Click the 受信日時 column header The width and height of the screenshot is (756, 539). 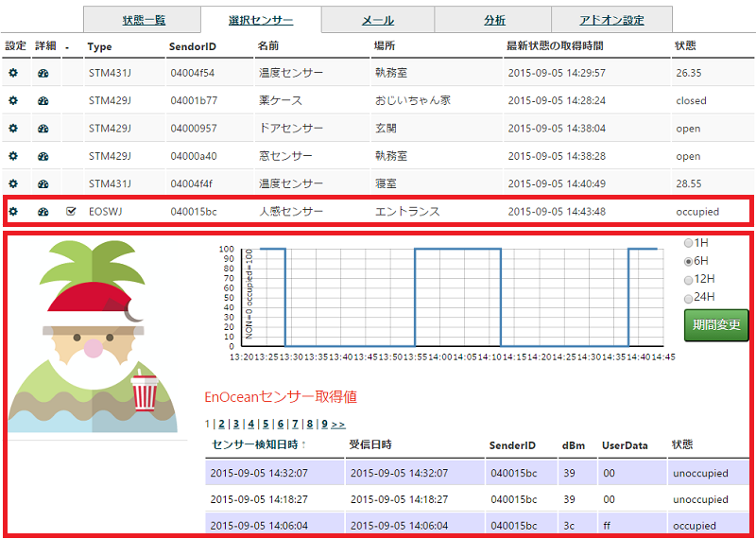369,444
